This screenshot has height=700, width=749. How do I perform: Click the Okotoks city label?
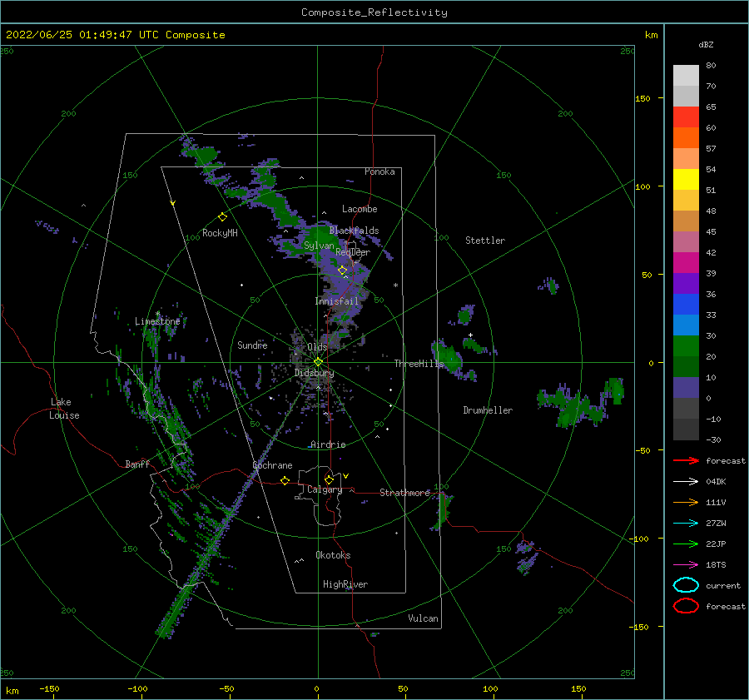click(x=333, y=555)
